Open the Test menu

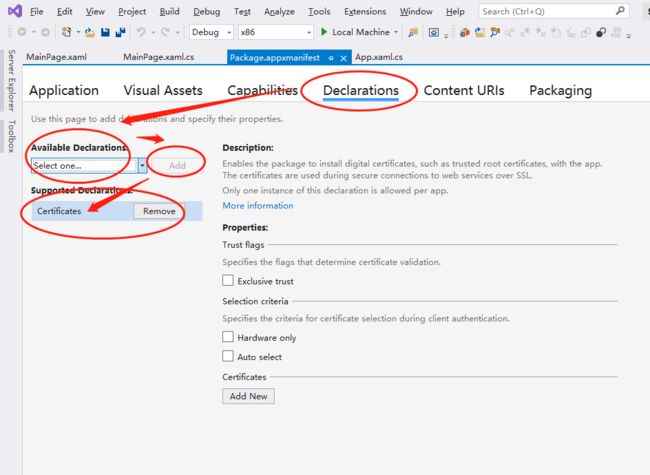click(x=242, y=12)
